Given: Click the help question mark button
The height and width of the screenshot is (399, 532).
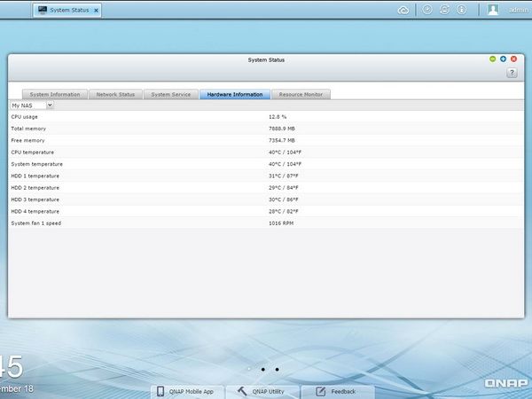Looking at the screenshot, I should (x=512, y=73).
